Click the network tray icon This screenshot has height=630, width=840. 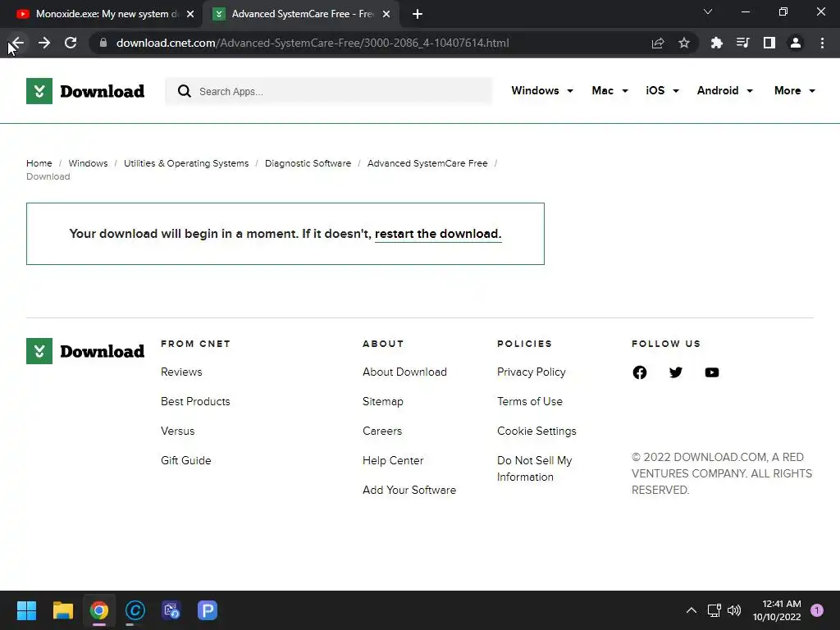pos(714,610)
